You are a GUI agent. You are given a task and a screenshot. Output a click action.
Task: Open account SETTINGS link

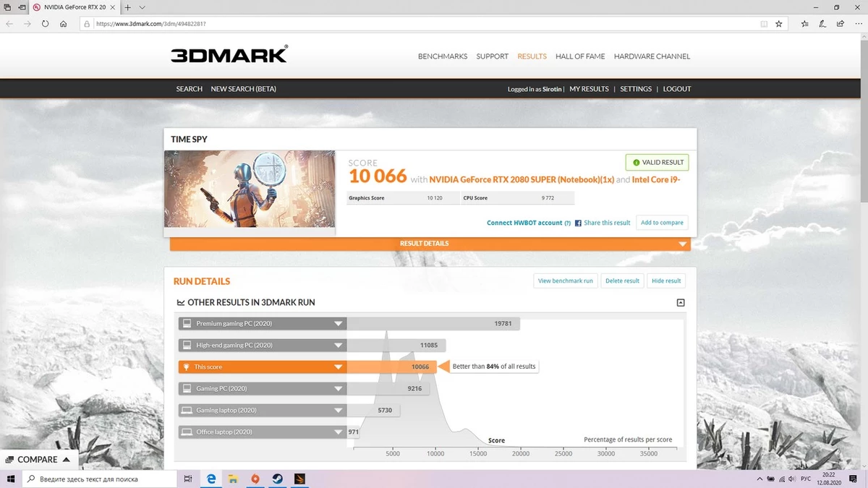click(636, 89)
